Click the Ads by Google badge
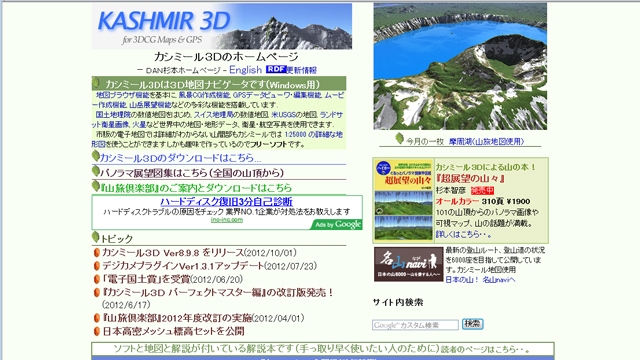Image resolution: width=640 pixels, height=360 pixels. (337, 224)
